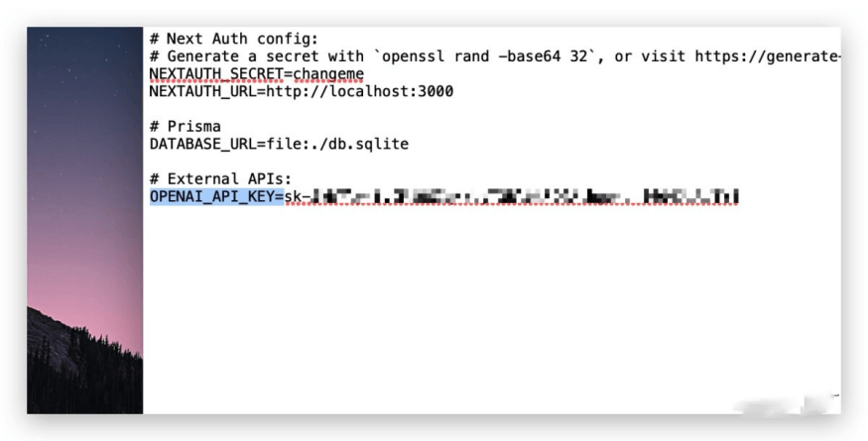
Task: Click the word "visit" before the URL
Action: click(x=664, y=55)
